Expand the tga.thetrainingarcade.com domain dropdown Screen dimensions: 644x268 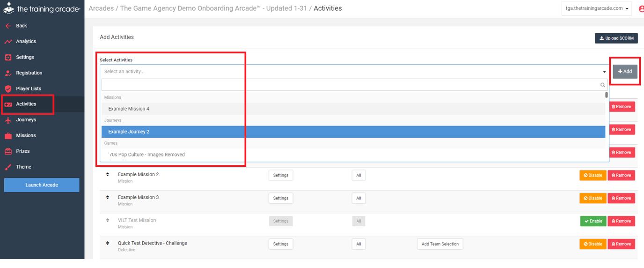click(596, 8)
